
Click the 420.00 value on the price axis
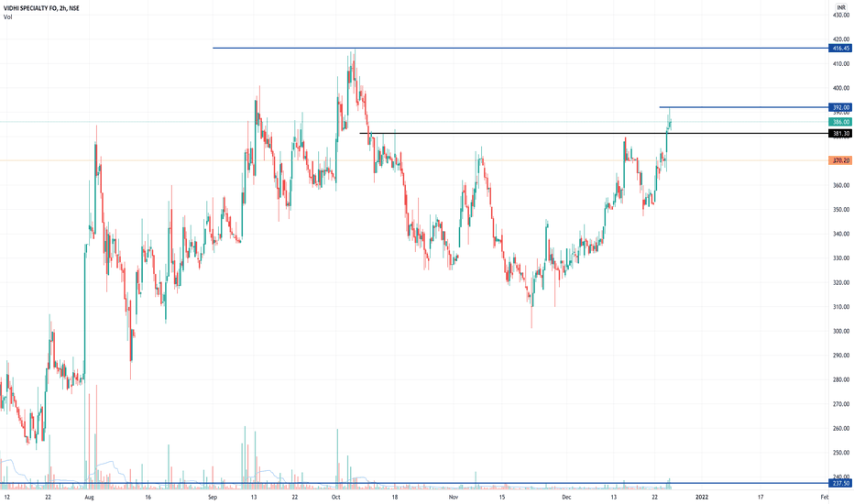(841, 39)
